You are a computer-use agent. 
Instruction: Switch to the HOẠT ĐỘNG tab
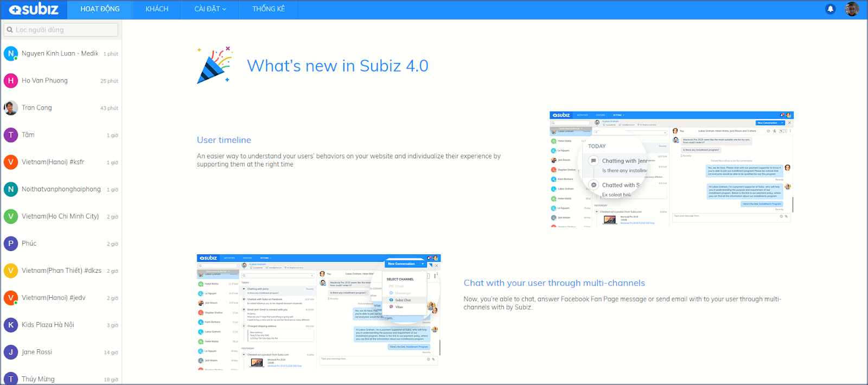[100, 9]
